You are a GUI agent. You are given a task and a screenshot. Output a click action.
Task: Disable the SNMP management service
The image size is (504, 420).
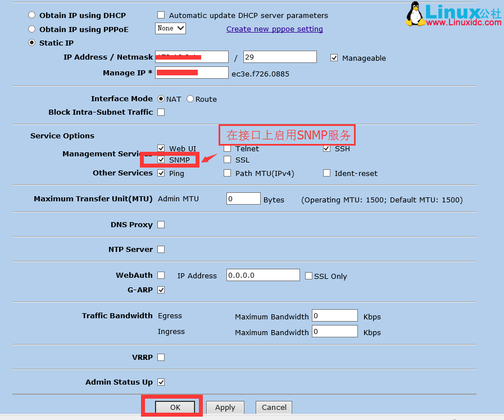[x=161, y=160]
